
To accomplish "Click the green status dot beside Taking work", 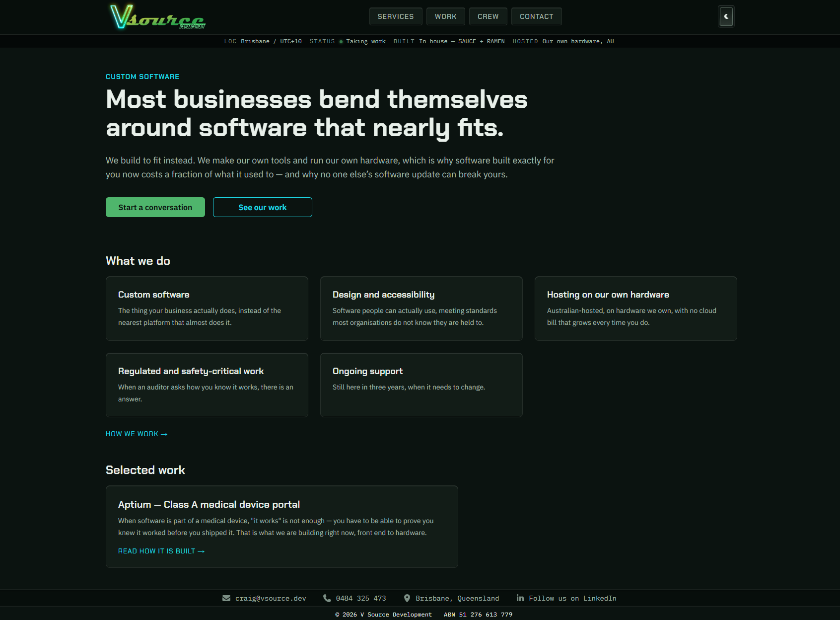I will coord(341,42).
